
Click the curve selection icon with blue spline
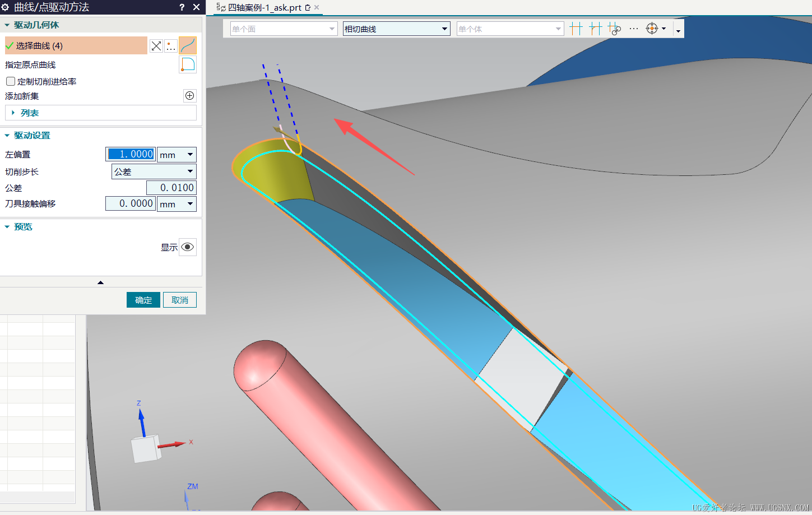pyautogui.click(x=188, y=45)
